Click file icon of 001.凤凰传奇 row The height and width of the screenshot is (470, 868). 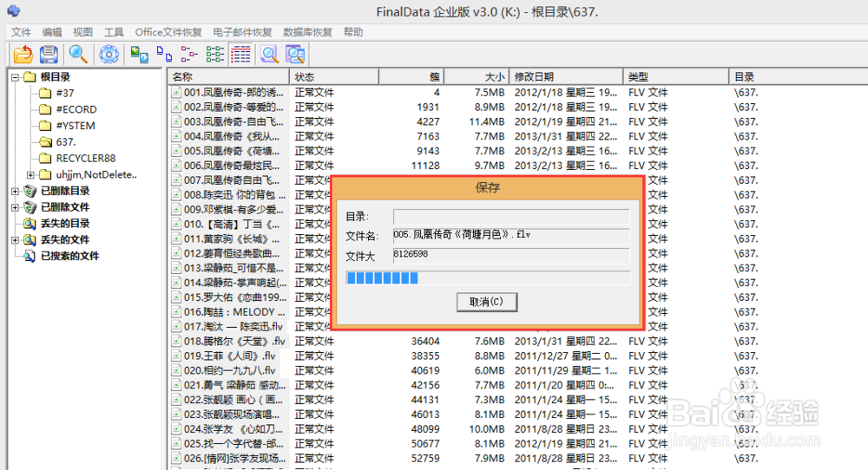(176, 92)
